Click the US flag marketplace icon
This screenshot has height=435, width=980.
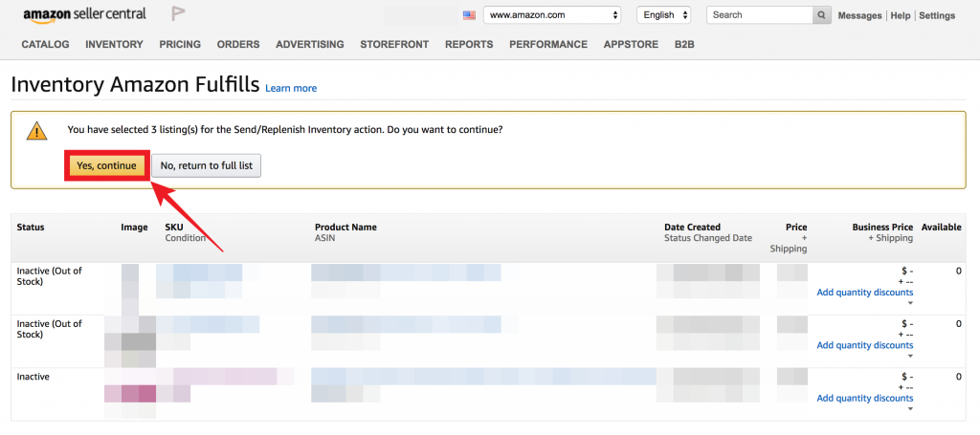click(x=469, y=15)
